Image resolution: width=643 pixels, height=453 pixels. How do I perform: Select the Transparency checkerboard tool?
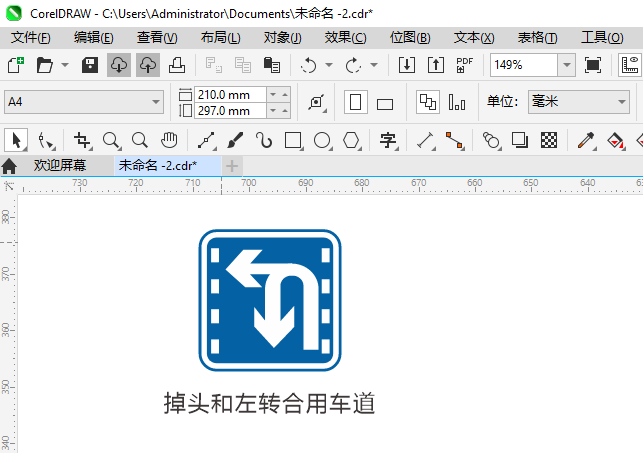tap(549, 140)
